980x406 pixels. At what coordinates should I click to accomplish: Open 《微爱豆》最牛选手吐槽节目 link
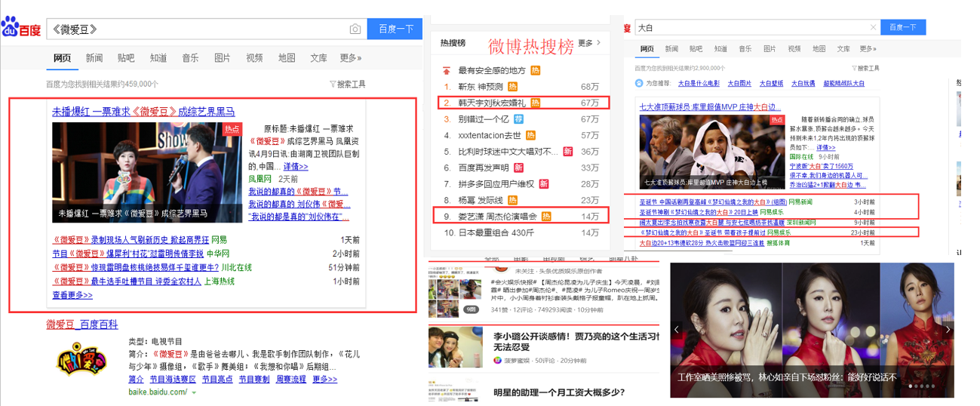click(x=127, y=281)
